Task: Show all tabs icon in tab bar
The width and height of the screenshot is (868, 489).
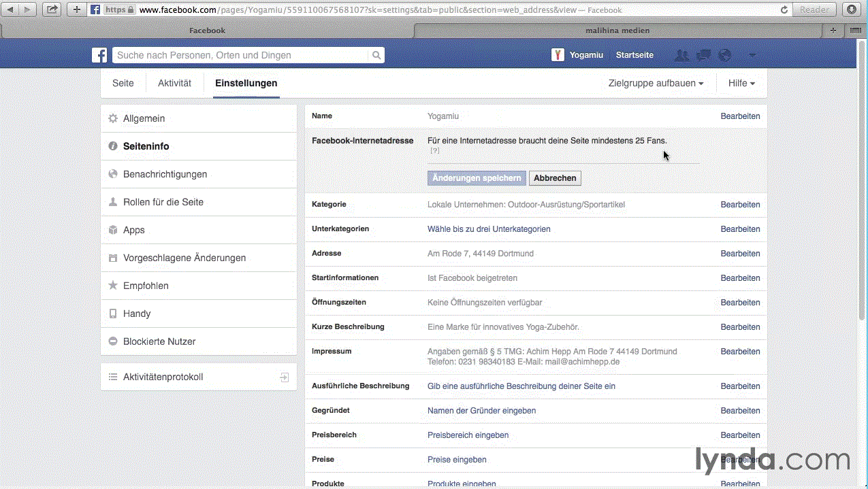Action: click(x=856, y=31)
